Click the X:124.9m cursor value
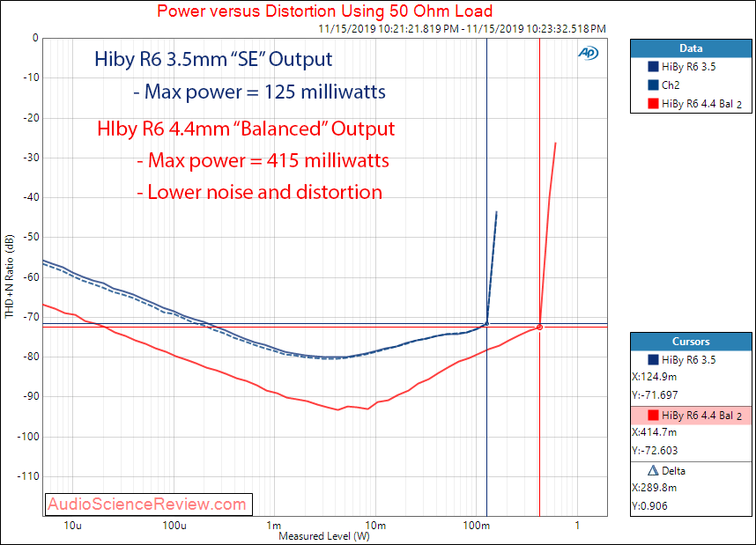The height and width of the screenshot is (545, 756). [x=655, y=377]
